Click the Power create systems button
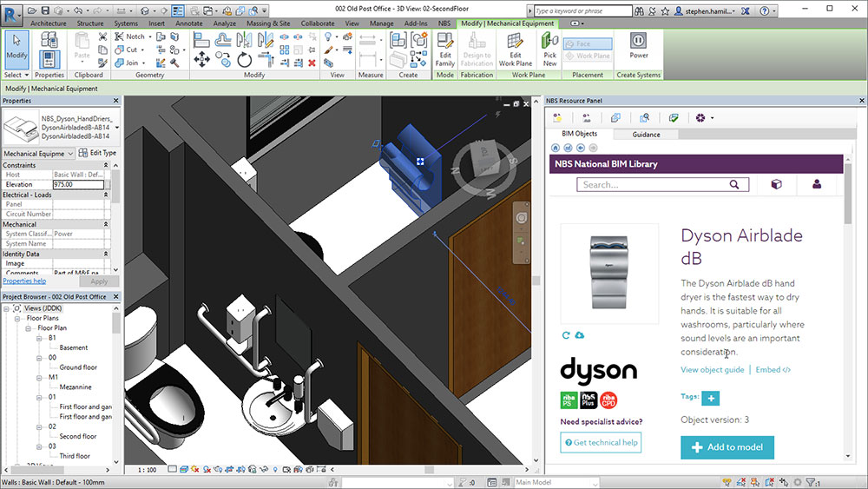 [638, 45]
